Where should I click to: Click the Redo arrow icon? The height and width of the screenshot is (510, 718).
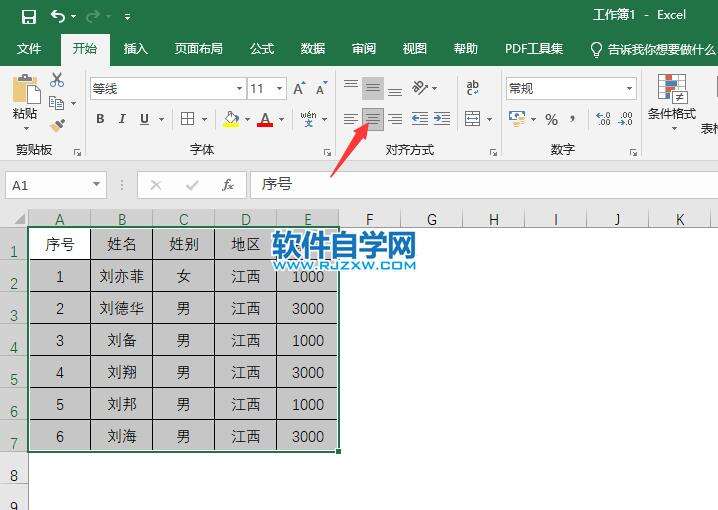click(93, 17)
